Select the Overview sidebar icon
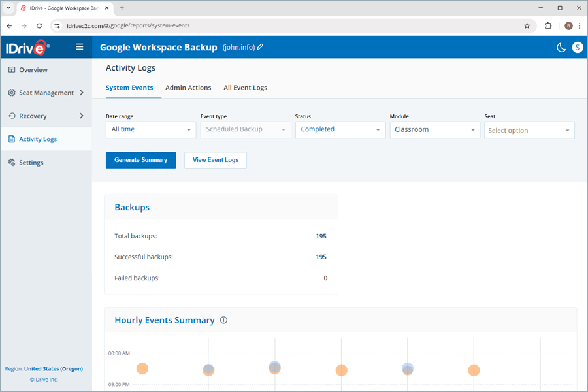This screenshot has width=588, height=392. [11, 69]
